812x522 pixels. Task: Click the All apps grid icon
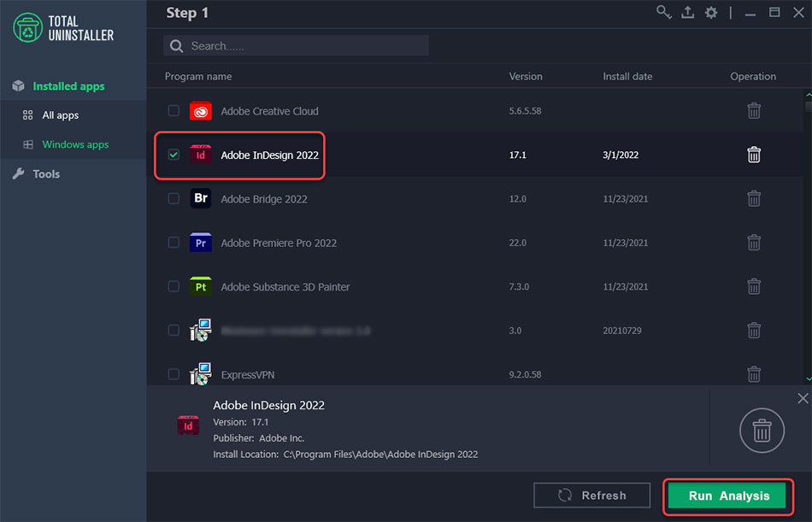click(x=28, y=115)
